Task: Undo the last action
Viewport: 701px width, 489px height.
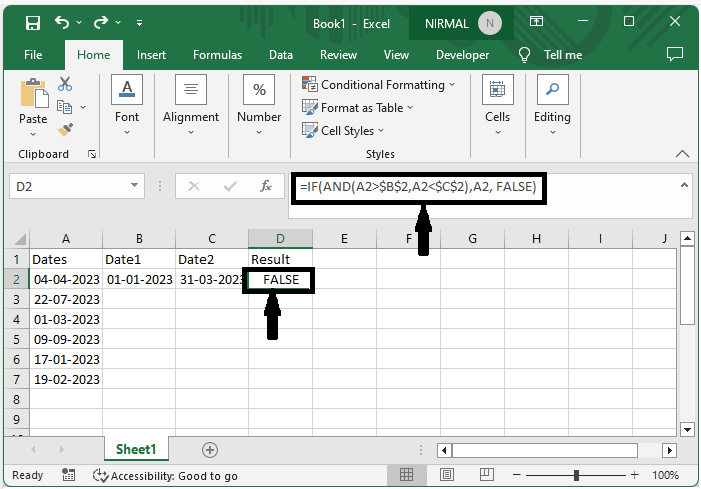Action: tap(62, 22)
